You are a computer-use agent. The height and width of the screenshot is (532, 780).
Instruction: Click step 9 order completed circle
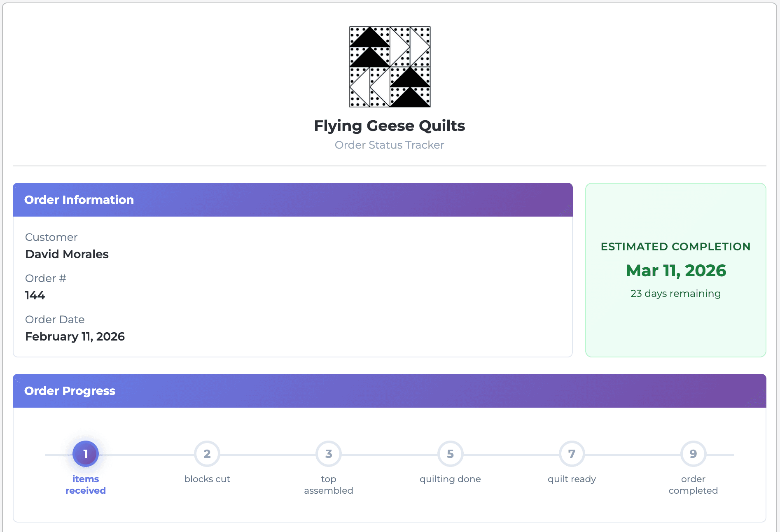coord(693,453)
